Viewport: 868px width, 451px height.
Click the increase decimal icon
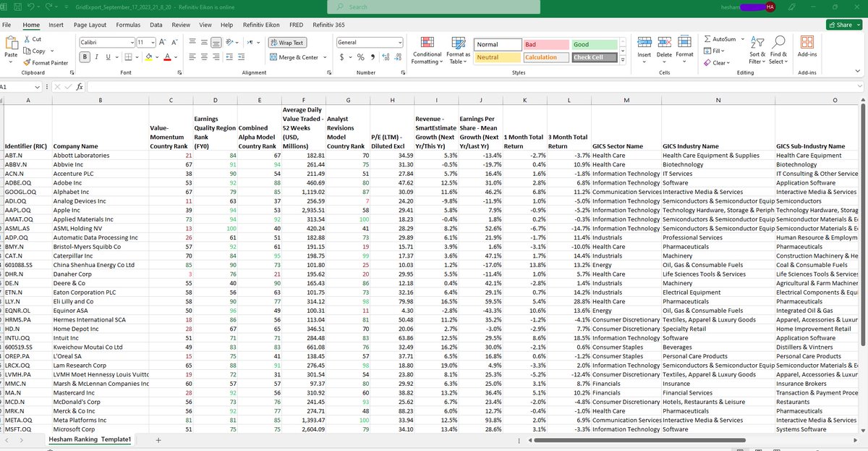click(x=386, y=57)
